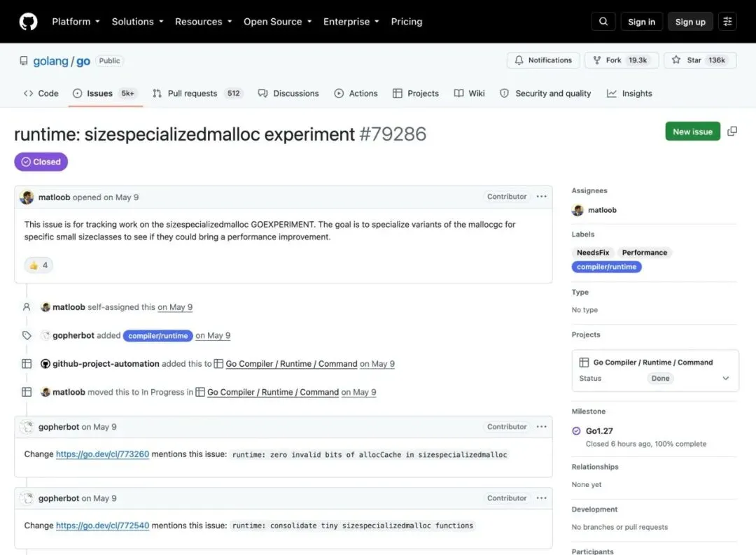756x555 pixels.
Task: Switch to the Wiki tab
Action: tap(469, 94)
